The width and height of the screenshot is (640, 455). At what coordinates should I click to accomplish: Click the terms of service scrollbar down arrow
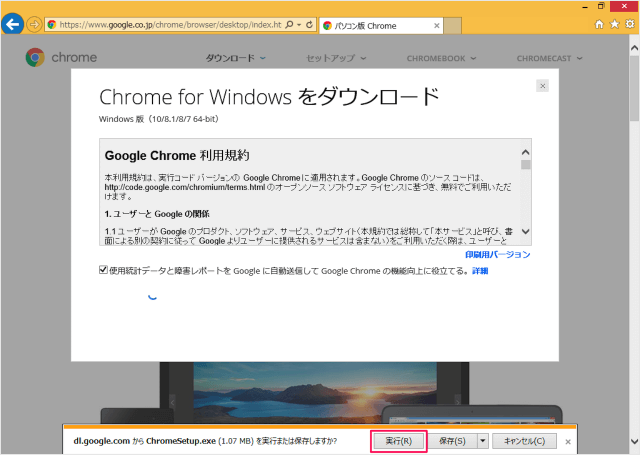(x=526, y=233)
